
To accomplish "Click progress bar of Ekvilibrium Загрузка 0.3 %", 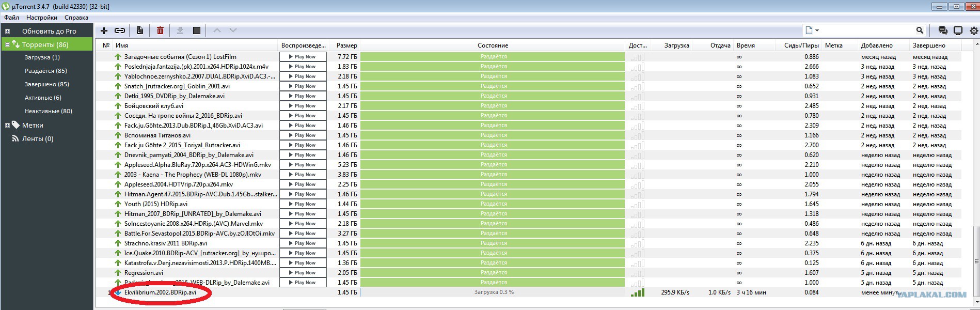I will point(493,292).
